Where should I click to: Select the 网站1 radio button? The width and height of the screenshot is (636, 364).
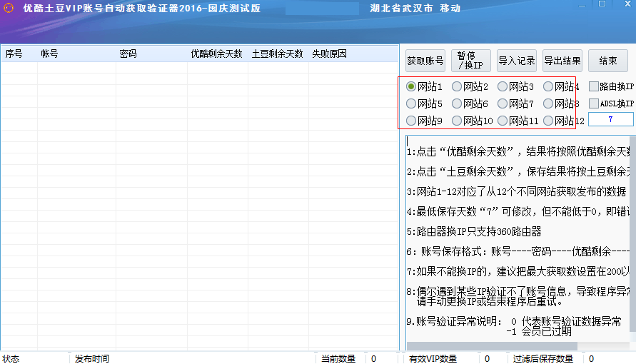coord(411,86)
